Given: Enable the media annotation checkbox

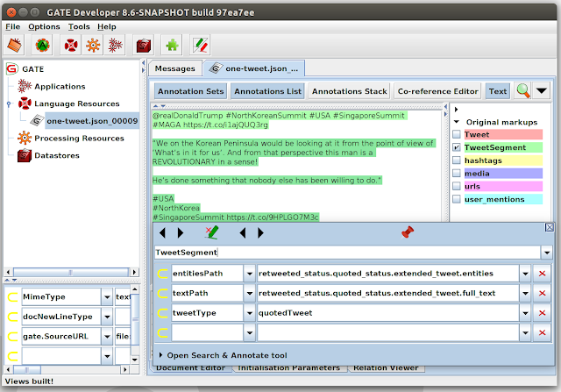Looking at the screenshot, I should (457, 174).
